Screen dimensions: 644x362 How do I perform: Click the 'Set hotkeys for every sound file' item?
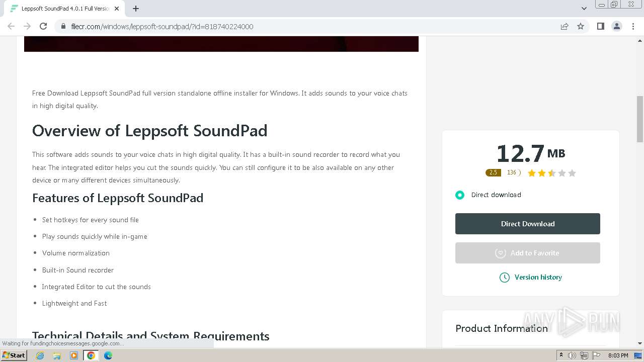tap(91, 220)
